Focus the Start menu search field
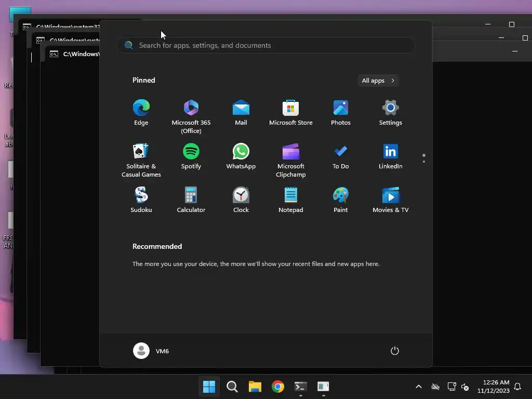 [265, 45]
